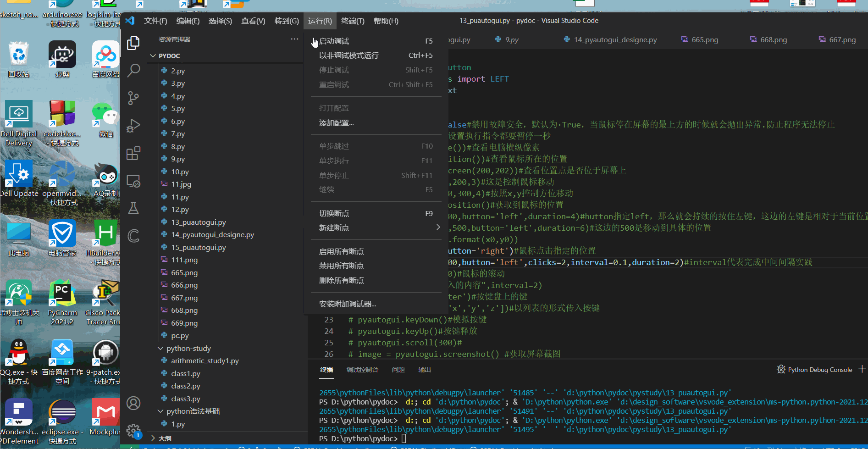Select 安装附加调试器... menu entry
This screenshot has width=868, height=449.
[x=376, y=304]
